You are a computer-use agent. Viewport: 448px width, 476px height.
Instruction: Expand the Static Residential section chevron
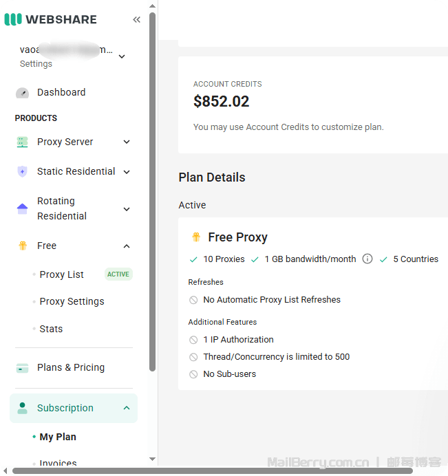pyautogui.click(x=127, y=172)
